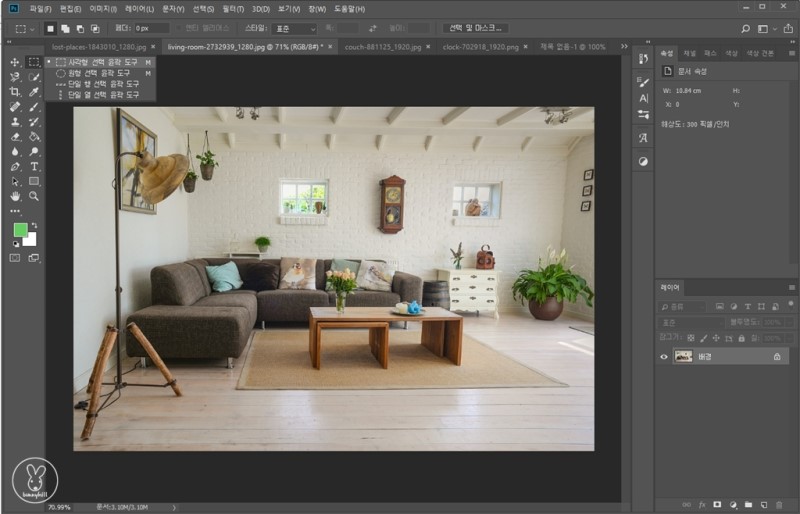The width and height of the screenshot is (800, 514).
Task: Click the green foreground color swatch
Action: [x=20, y=230]
